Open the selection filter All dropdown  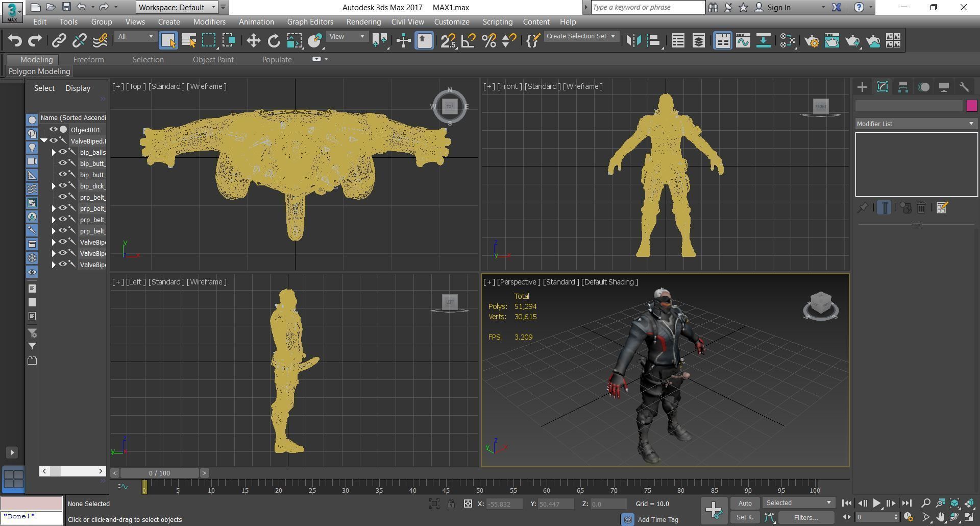point(135,36)
